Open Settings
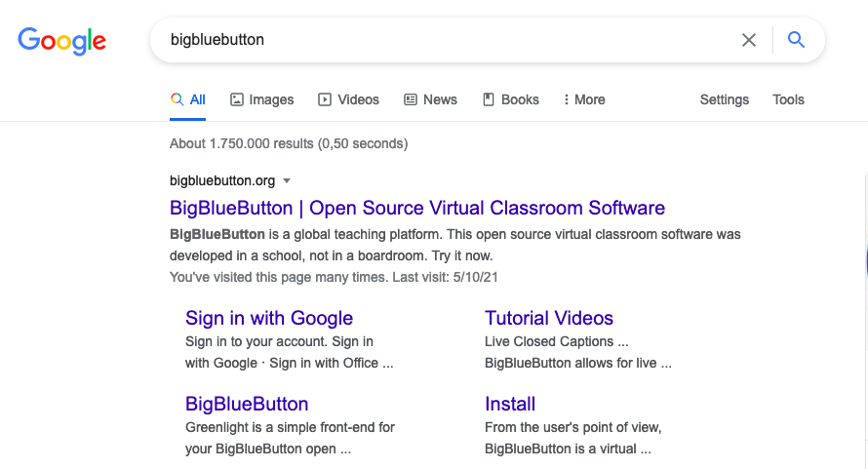The image size is (868, 469). [x=724, y=99]
